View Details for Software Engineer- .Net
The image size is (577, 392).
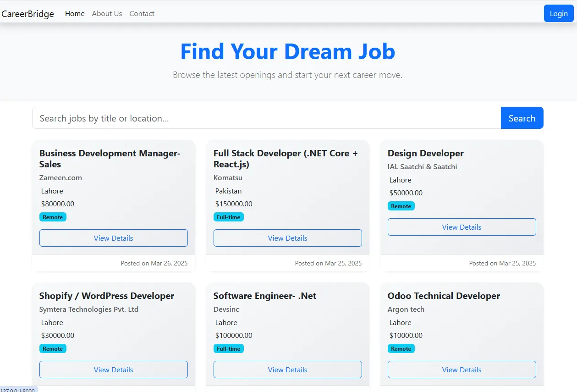pos(288,370)
